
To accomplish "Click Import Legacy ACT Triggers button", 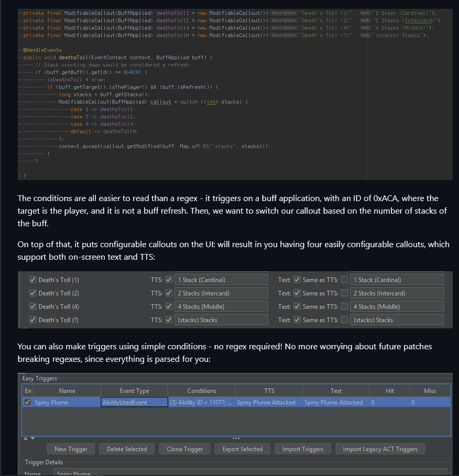I will coord(380,449).
